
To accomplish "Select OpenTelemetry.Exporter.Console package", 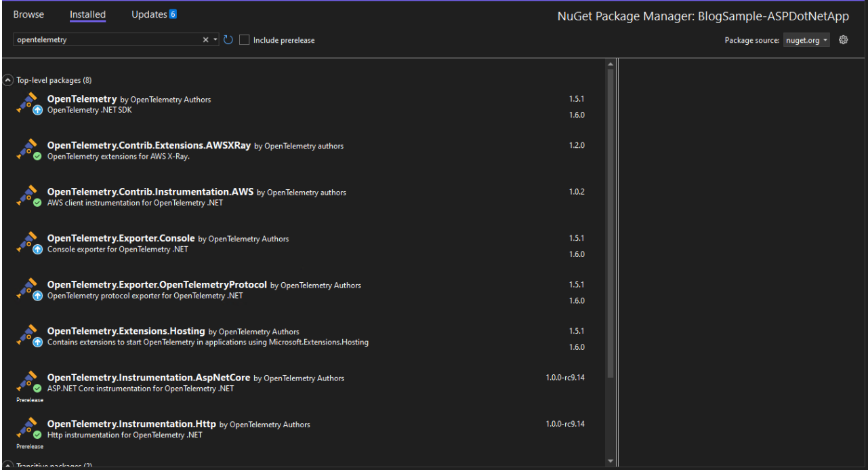I will (x=121, y=238).
